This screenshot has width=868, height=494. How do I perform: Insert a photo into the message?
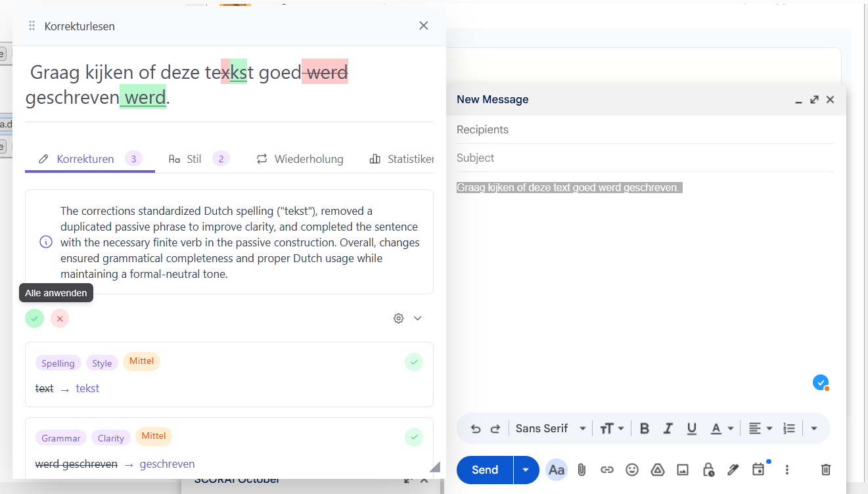tap(683, 470)
